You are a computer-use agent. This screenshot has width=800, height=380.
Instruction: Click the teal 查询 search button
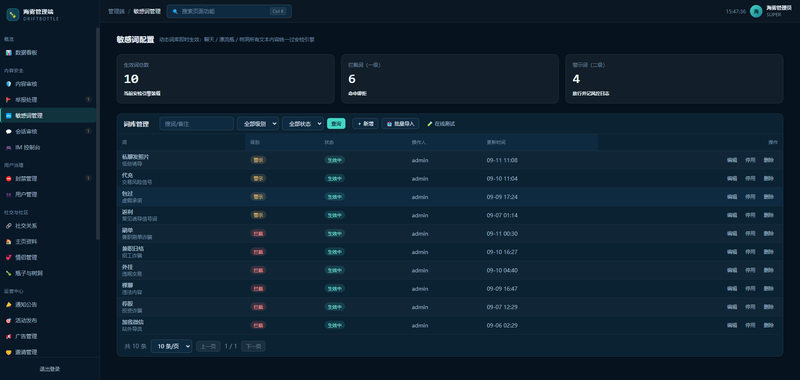tap(336, 123)
